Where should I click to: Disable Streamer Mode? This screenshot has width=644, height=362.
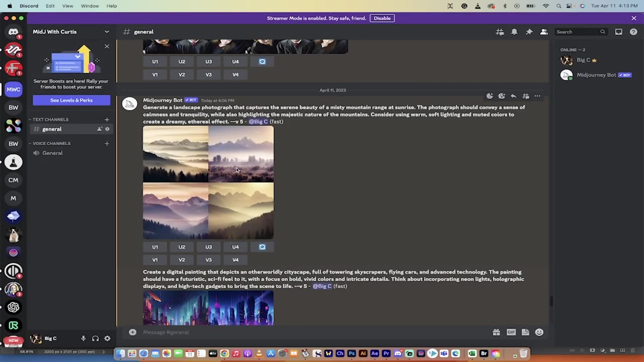[382, 18]
